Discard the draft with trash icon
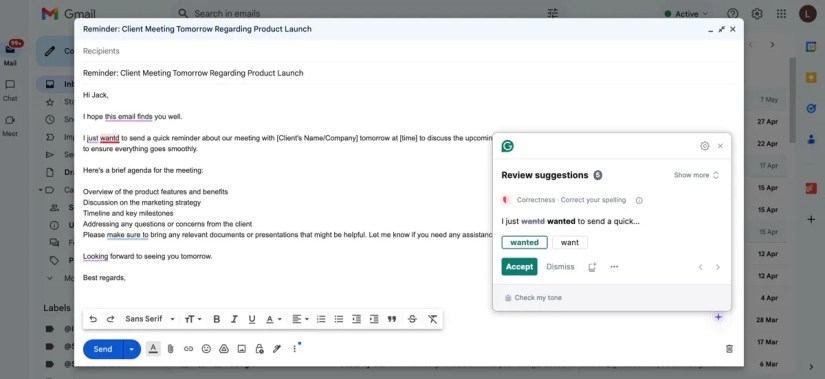 [729, 348]
